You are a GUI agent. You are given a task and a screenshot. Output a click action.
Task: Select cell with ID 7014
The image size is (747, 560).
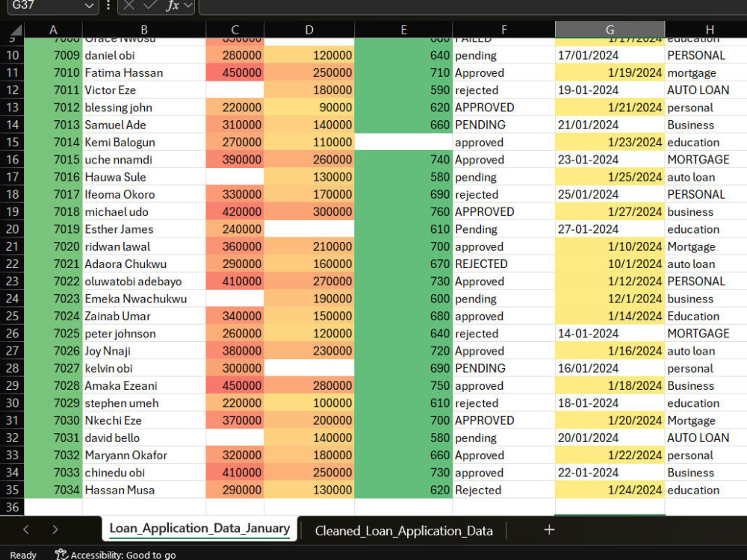[53, 142]
